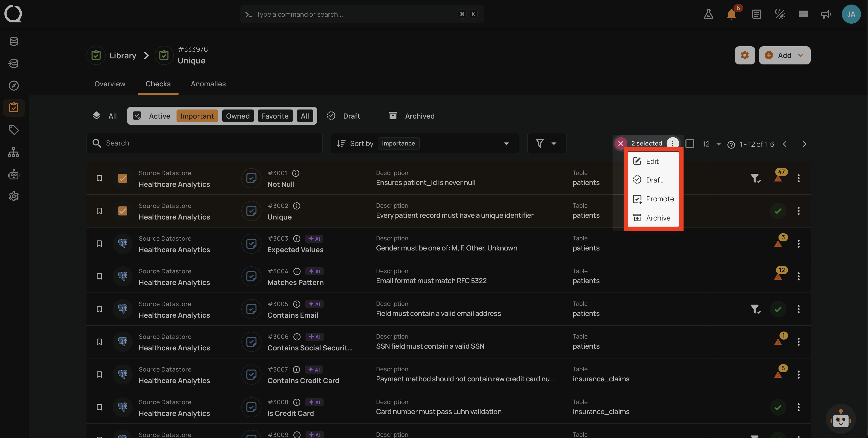The width and height of the screenshot is (868, 438).
Task: Bookmark check #3001 Not Null
Action: tap(99, 178)
